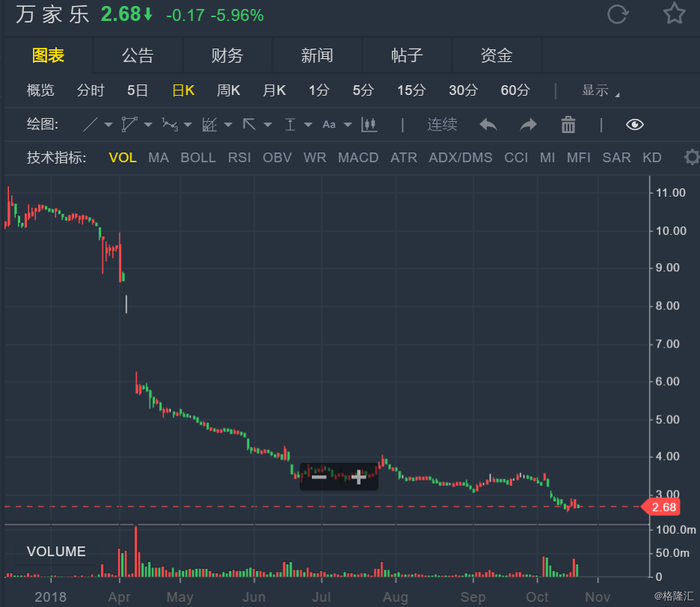The height and width of the screenshot is (607, 700).
Task: Open the 显示 display dropdown
Action: click(601, 90)
